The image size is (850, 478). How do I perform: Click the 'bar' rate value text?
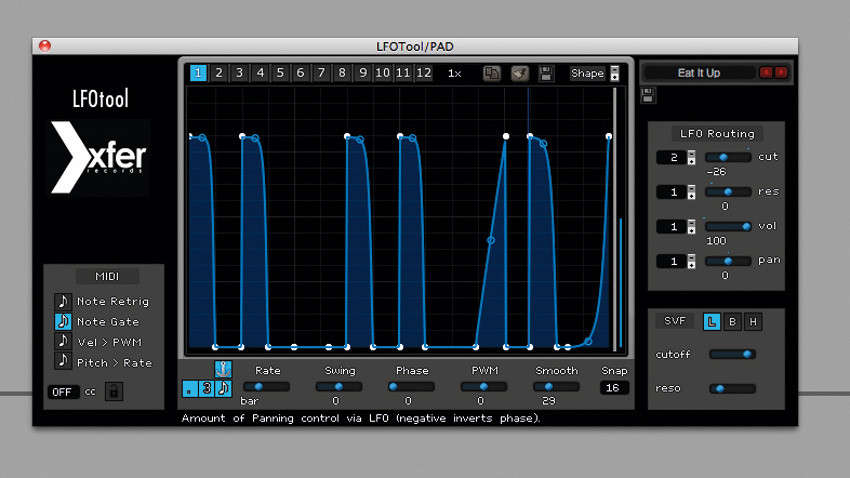coord(249,401)
